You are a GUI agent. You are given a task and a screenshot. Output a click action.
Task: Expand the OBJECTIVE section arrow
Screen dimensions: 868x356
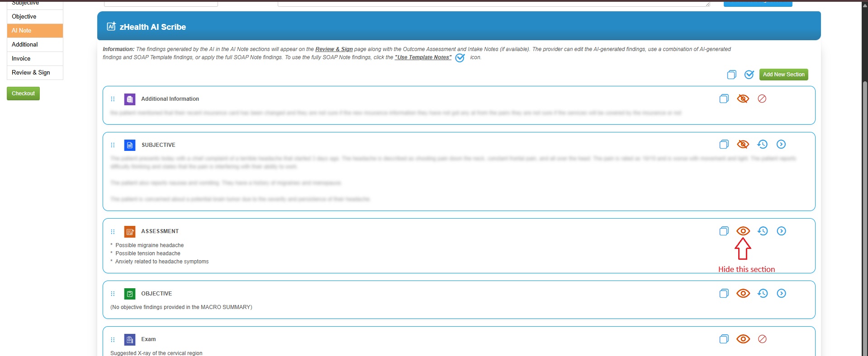pyautogui.click(x=781, y=293)
